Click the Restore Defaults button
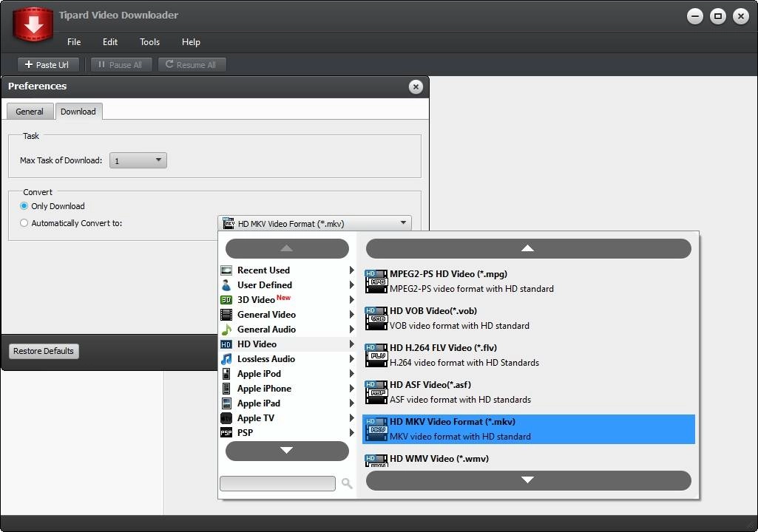The height and width of the screenshot is (532, 758). (x=44, y=351)
